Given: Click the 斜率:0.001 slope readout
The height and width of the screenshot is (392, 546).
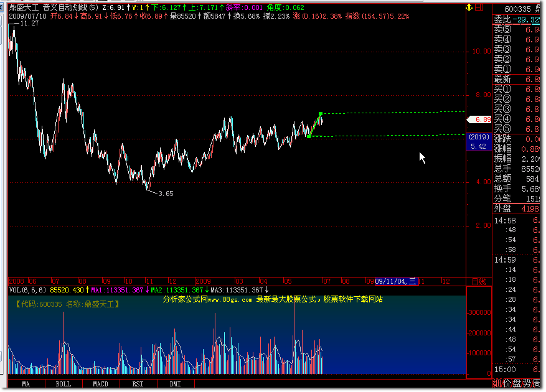Looking at the screenshot, I should 245,7.
